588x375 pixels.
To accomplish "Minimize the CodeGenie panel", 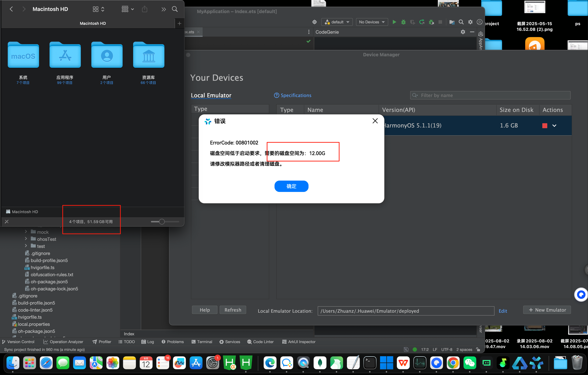I will pos(472,32).
